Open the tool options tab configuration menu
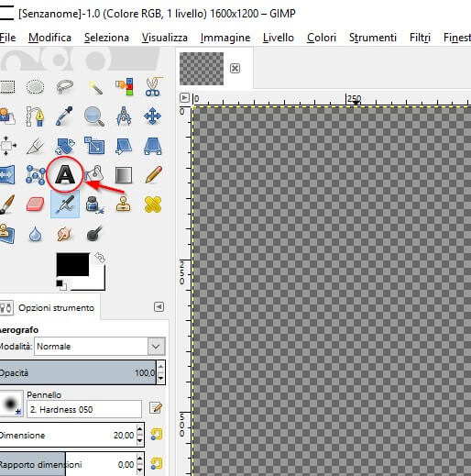This screenshot has height=476, width=471. [159, 306]
